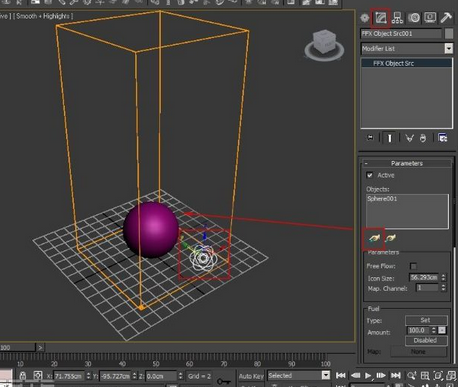Collapse the Parameters rollout
Viewport: 458px width, 387px height.
tap(407, 163)
